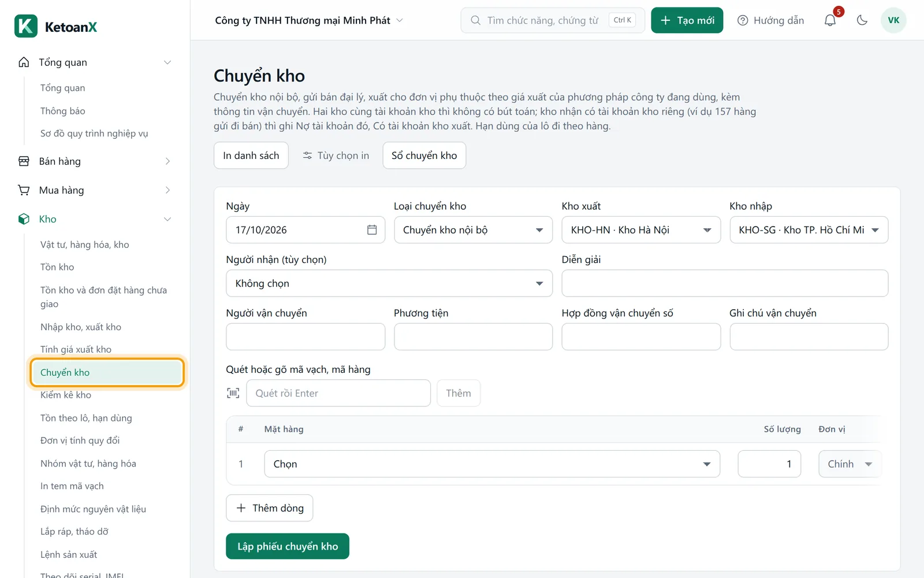This screenshot has width=924, height=578.
Task: Click the Tạo mới button
Action: click(687, 20)
